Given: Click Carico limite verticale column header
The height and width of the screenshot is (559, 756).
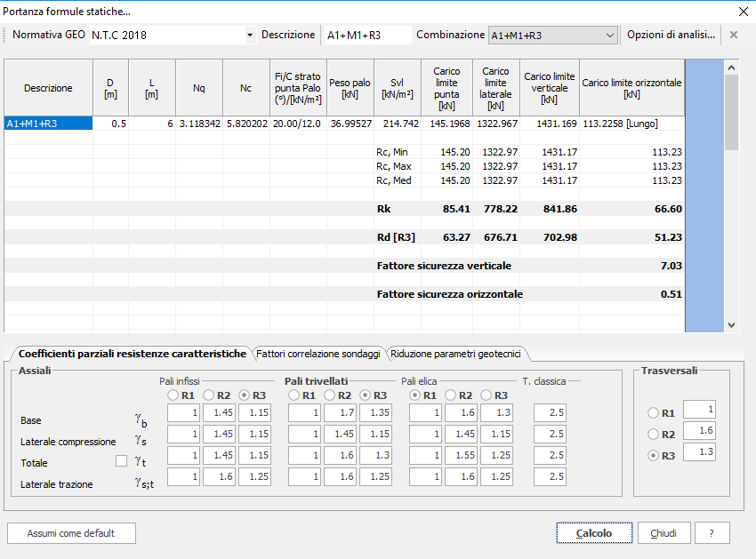Looking at the screenshot, I should click(x=550, y=88).
